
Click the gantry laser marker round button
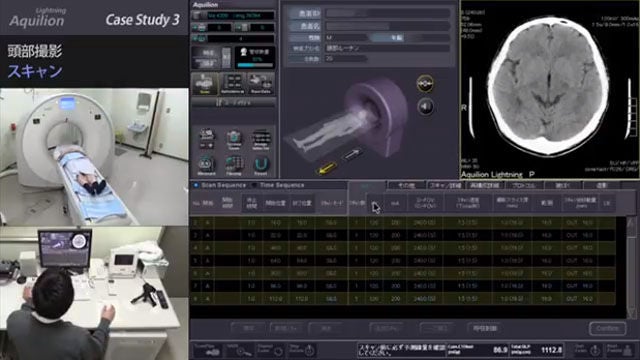(425, 83)
